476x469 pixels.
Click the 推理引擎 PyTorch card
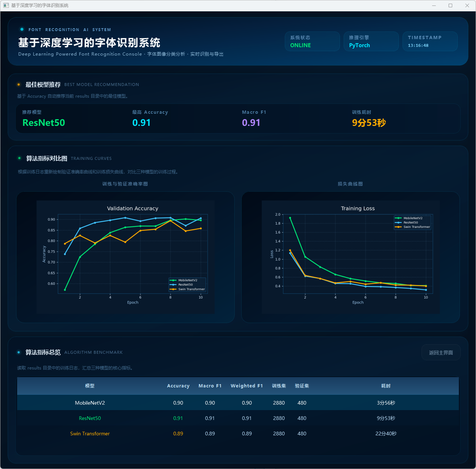click(371, 41)
